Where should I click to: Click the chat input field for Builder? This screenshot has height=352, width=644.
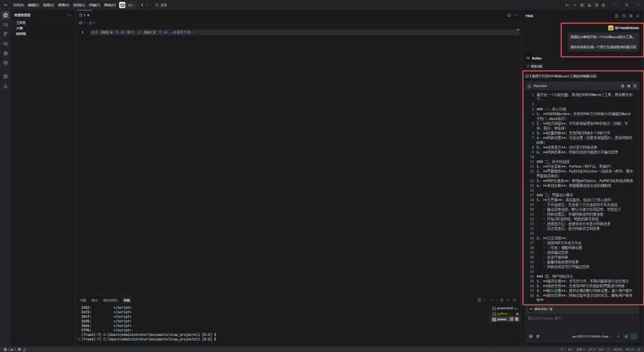pyautogui.click(x=583, y=322)
